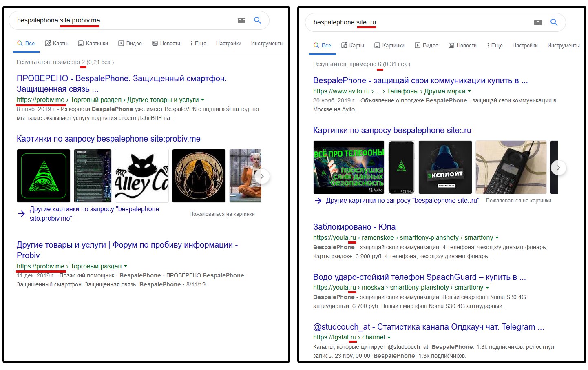Expand the dropdown arrow after tgstat.ru › channel

389,337
